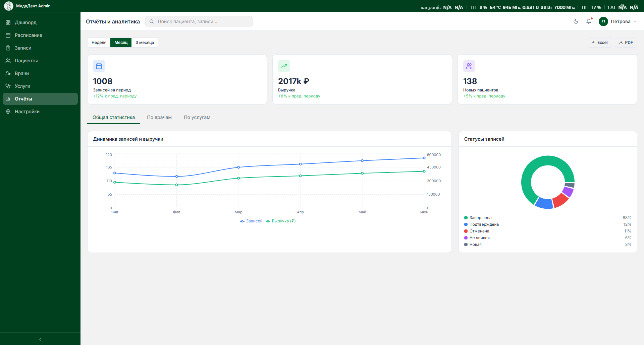This screenshot has width=644, height=345.
Task: Expand the Петрова user menu chevron
Action: (635, 21)
